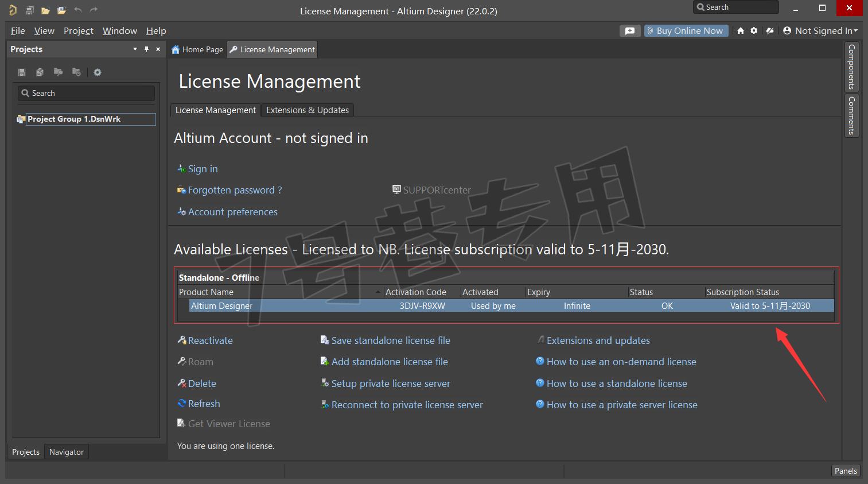Click the Project Group 1.DsnWrk icon
868x484 pixels.
[21, 119]
